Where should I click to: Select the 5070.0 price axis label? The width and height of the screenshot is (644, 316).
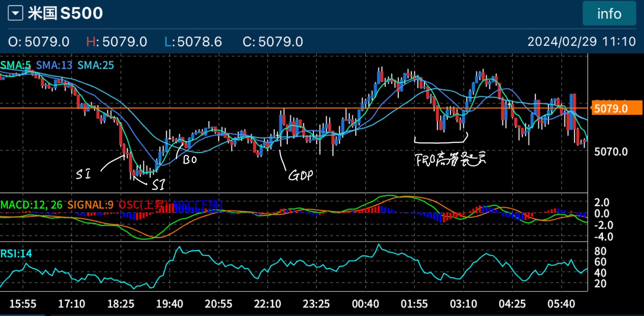(611, 152)
